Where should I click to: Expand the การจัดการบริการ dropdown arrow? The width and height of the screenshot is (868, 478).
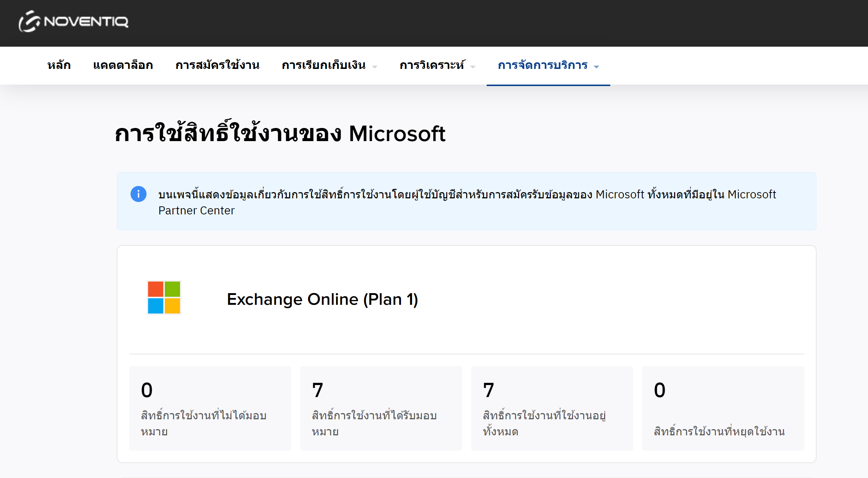596,67
